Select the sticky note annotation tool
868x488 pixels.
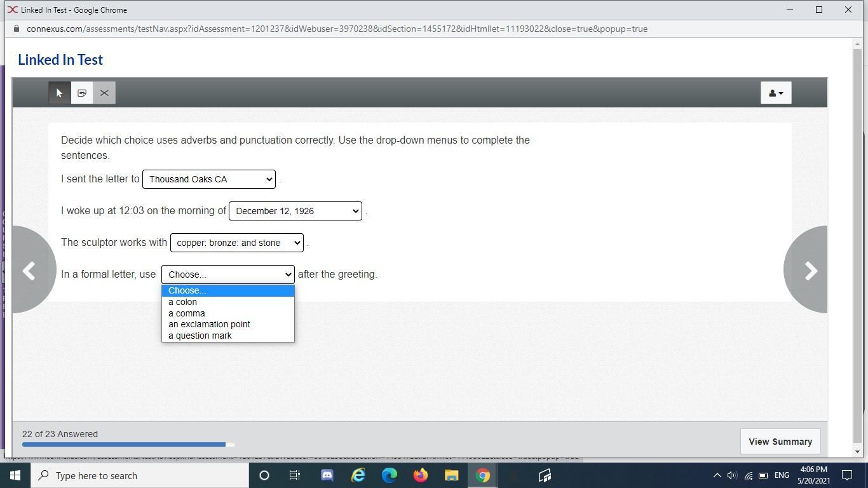(82, 93)
